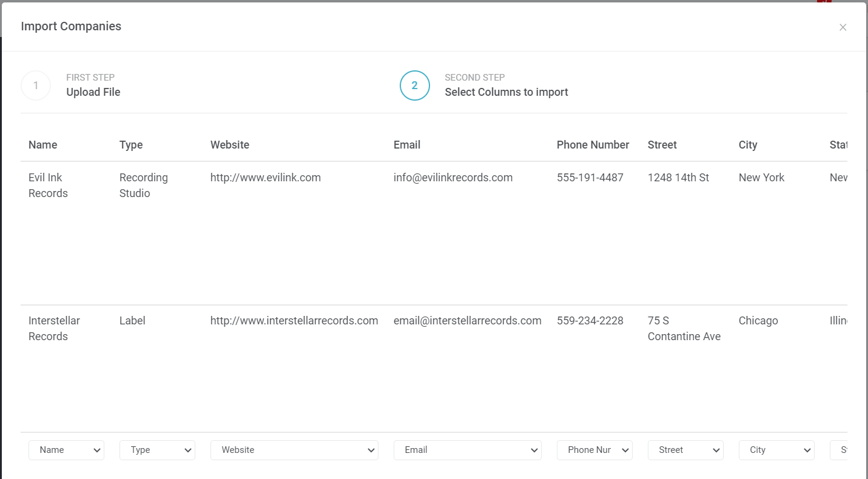This screenshot has width=868, height=479.
Task: Open the Type column mapping dropdown
Action: pos(157,450)
